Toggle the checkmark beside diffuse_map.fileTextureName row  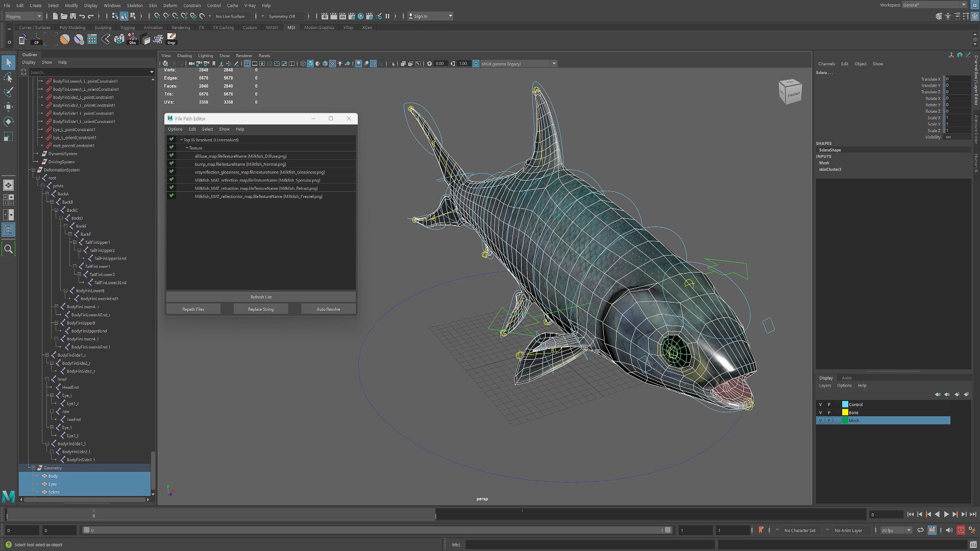(x=171, y=156)
